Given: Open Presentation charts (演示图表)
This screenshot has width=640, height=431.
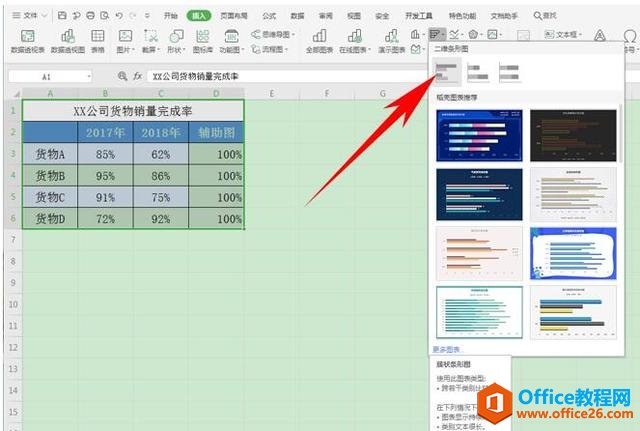Looking at the screenshot, I should (391, 42).
